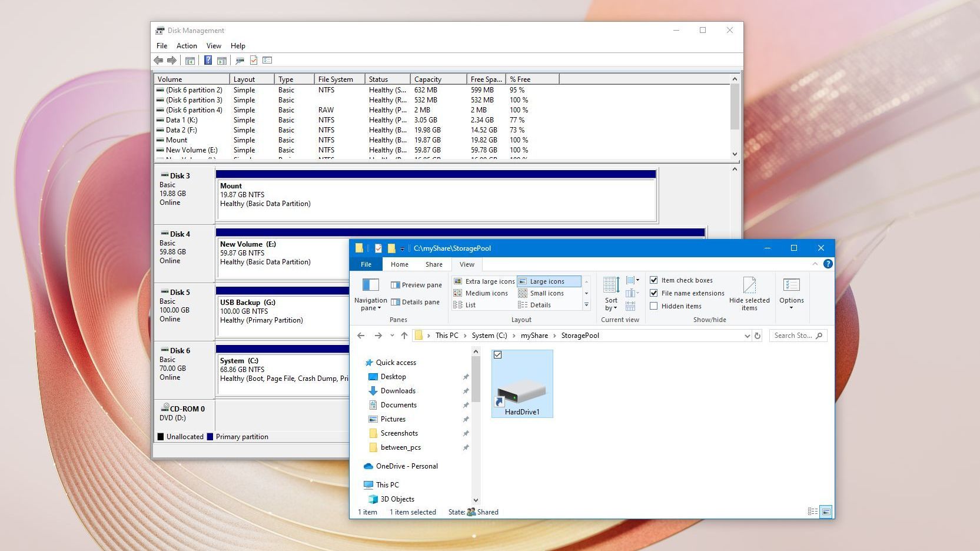Click the refresh icon in address bar
This screenshot has width=980, height=551.
click(x=758, y=336)
